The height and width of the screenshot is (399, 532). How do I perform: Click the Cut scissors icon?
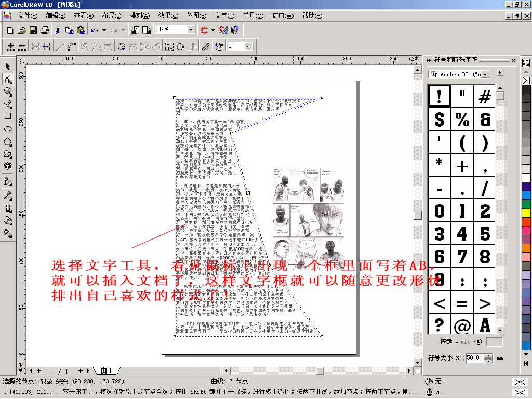tap(58, 30)
